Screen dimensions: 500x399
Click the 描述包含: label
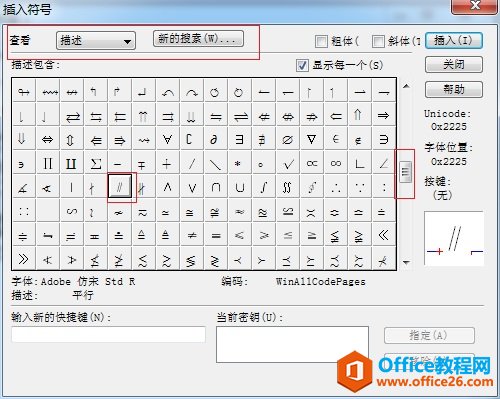(35, 64)
